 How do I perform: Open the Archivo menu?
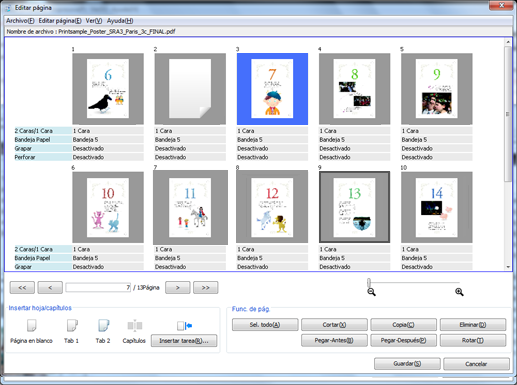coord(20,21)
